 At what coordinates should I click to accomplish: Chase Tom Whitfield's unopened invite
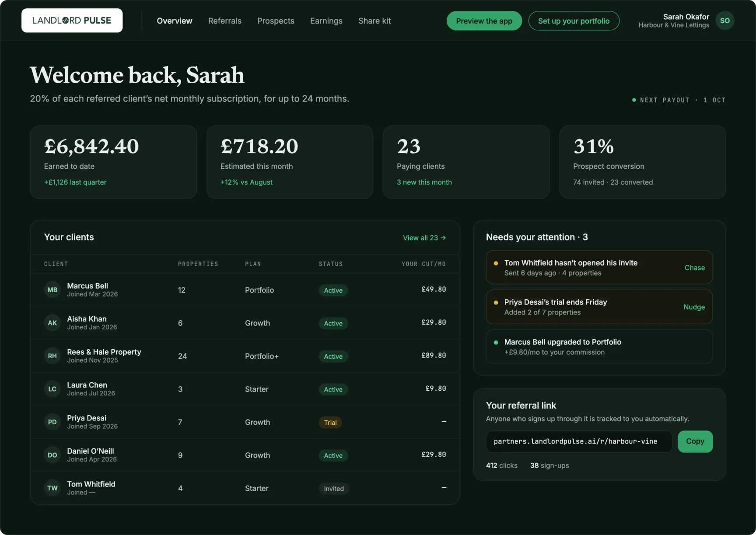point(695,268)
